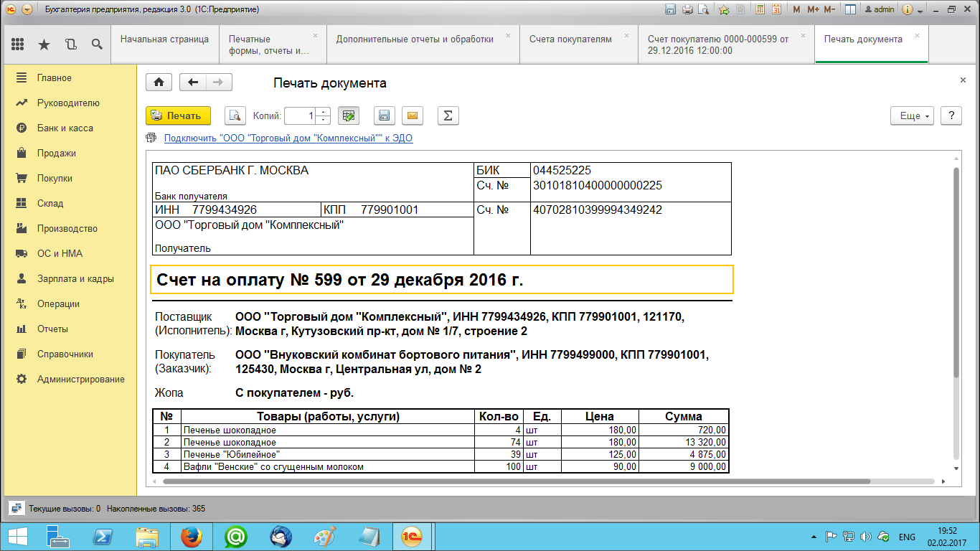Navigate back with the left arrow button
This screenshot has width=980, height=551.
[192, 83]
